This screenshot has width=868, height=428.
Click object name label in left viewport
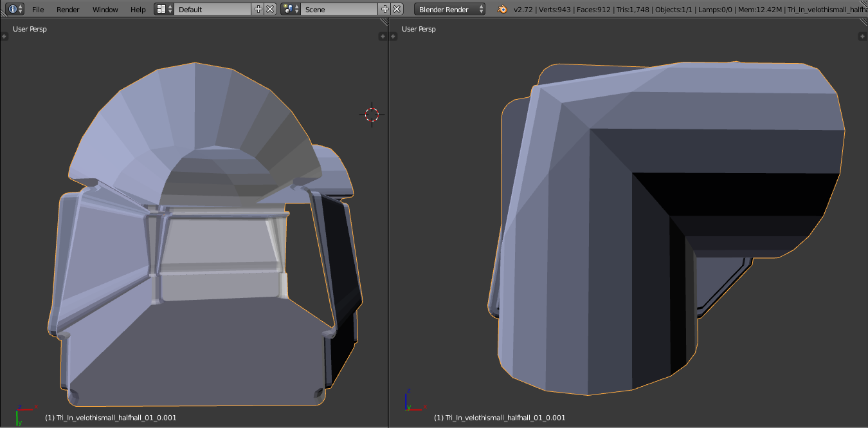click(x=111, y=418)
